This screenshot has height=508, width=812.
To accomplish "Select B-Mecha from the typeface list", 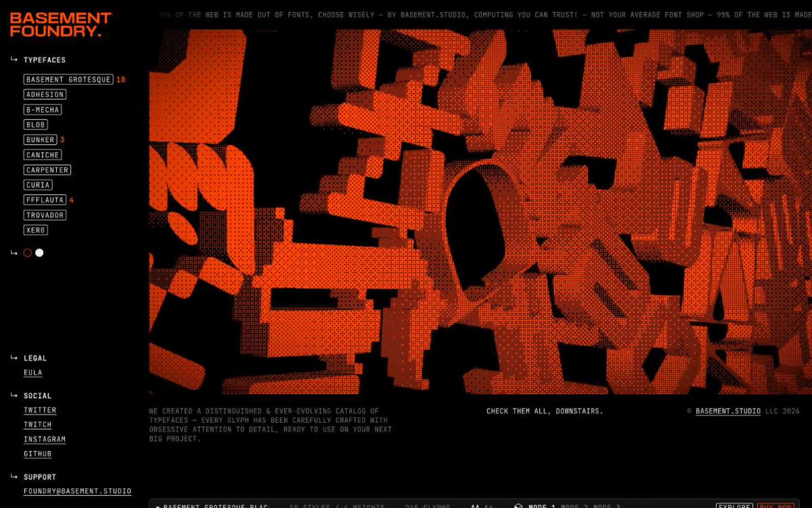I will tap(43, 110).
